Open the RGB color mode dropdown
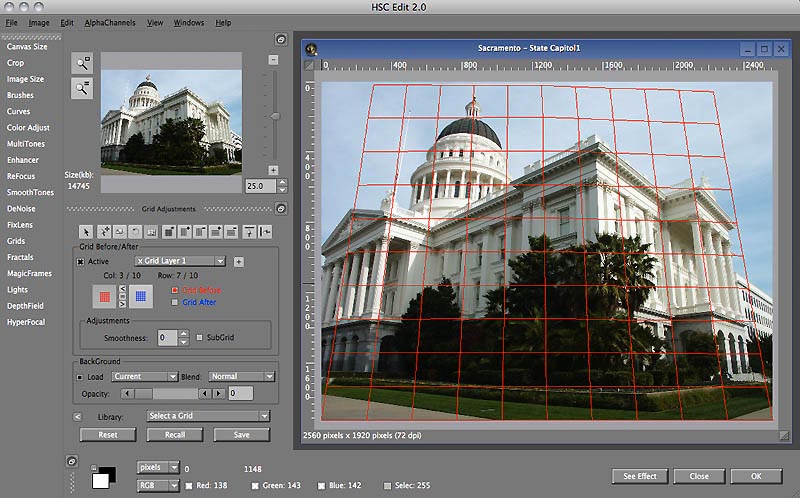 pos(158,485)
